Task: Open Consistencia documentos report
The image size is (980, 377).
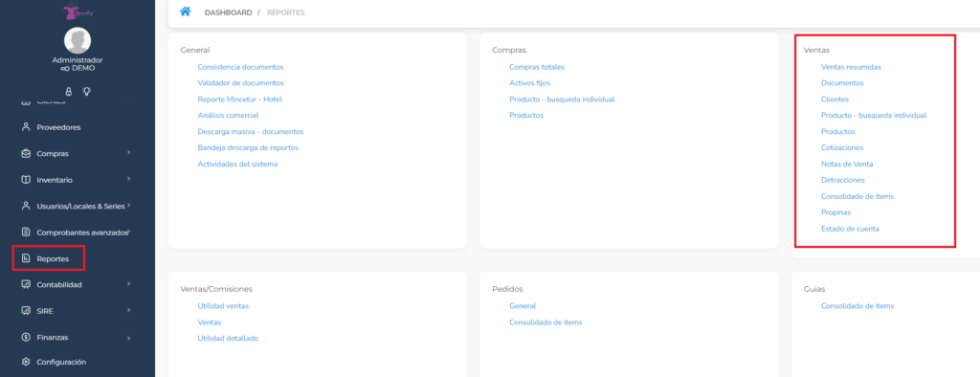Action: coord(240,66)
